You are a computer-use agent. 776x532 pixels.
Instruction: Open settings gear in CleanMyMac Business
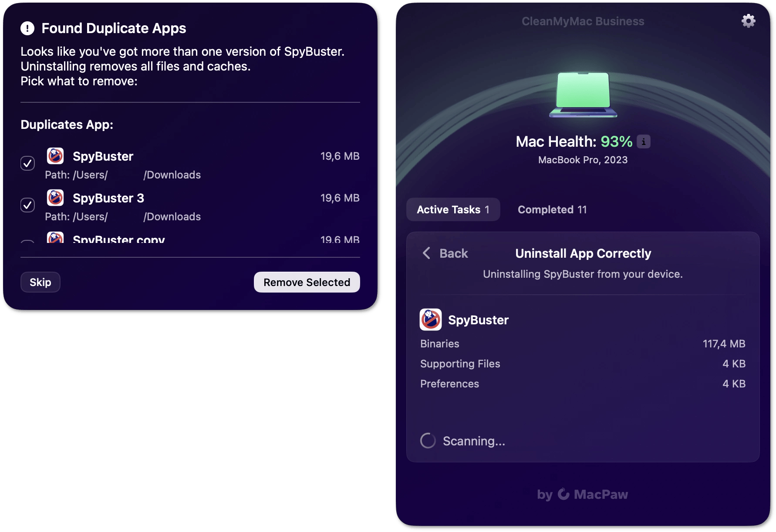(x=748, y=21)
